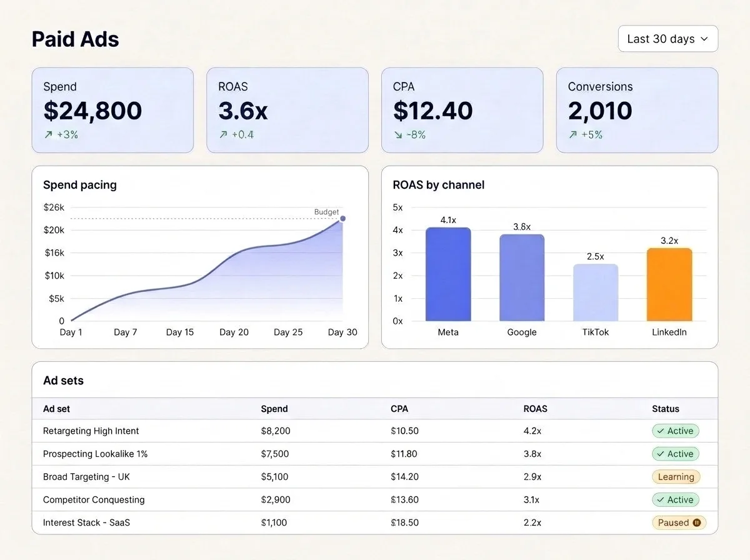
Task: Click the checkmark in Competitor Conquesting Active badge
Action: pyautogui.click(x=660, y=500)
